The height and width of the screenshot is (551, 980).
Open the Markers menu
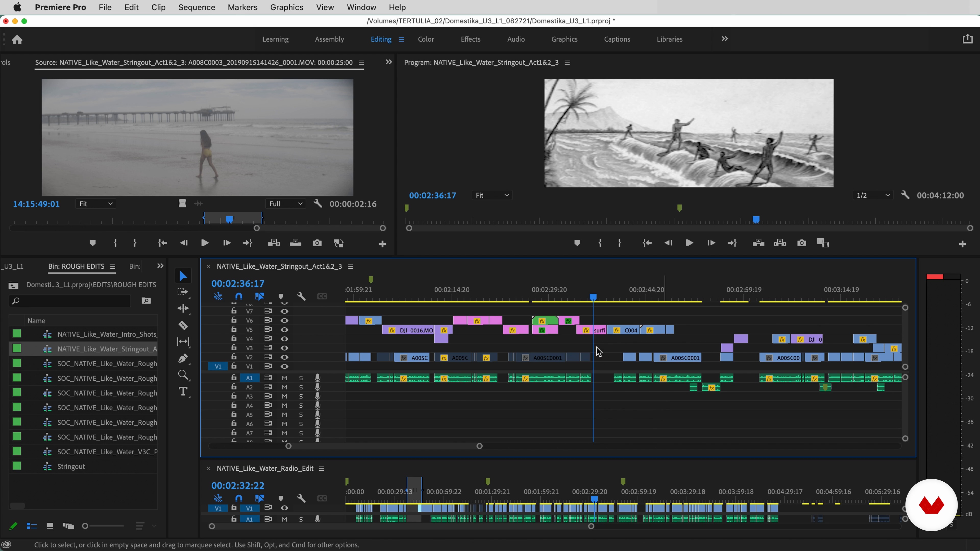point(242,7)
